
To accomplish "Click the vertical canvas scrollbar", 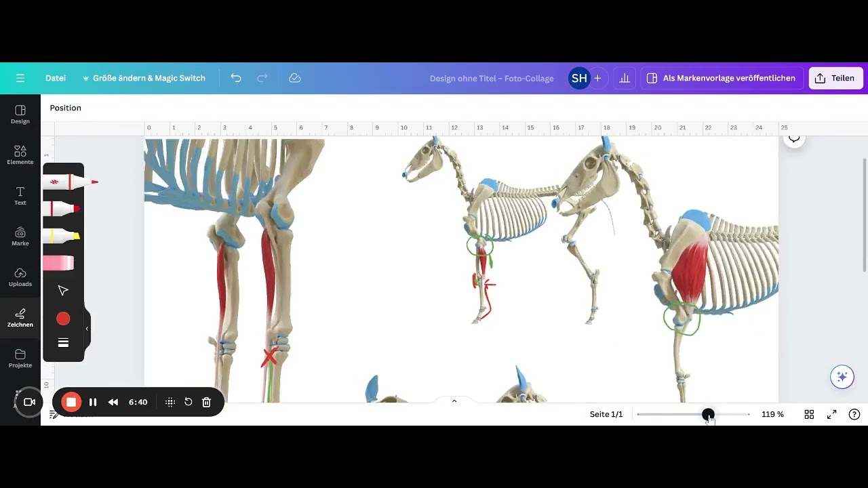I will [864, 216].
